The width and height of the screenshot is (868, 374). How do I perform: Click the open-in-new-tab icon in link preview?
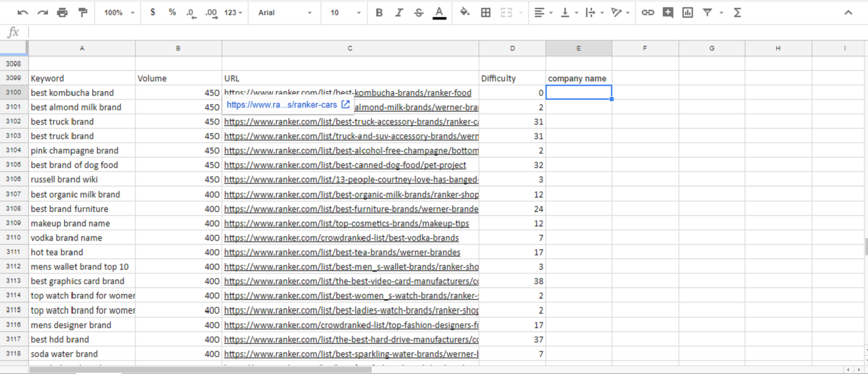pos(345,104)
